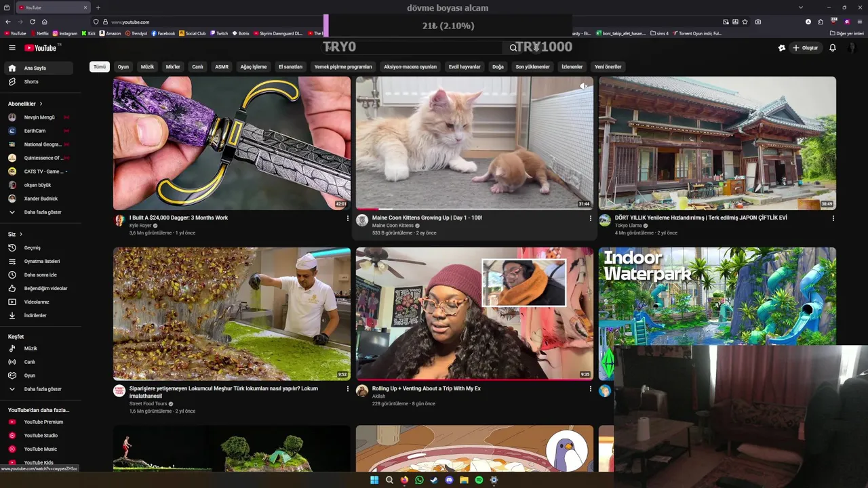Screen dimensions: 868x488
Task: Open Windows Start menu
Action: coord(374,480)
